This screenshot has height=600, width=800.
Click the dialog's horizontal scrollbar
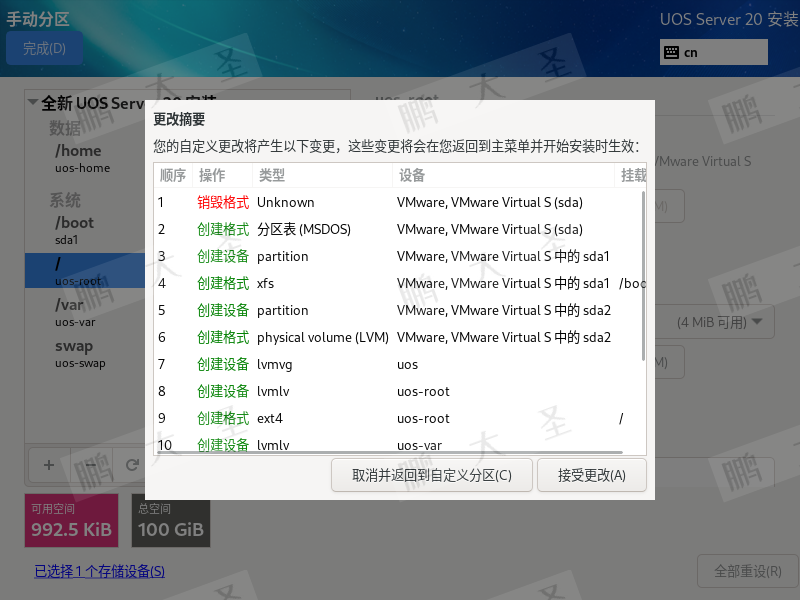(x=390, y=452)
